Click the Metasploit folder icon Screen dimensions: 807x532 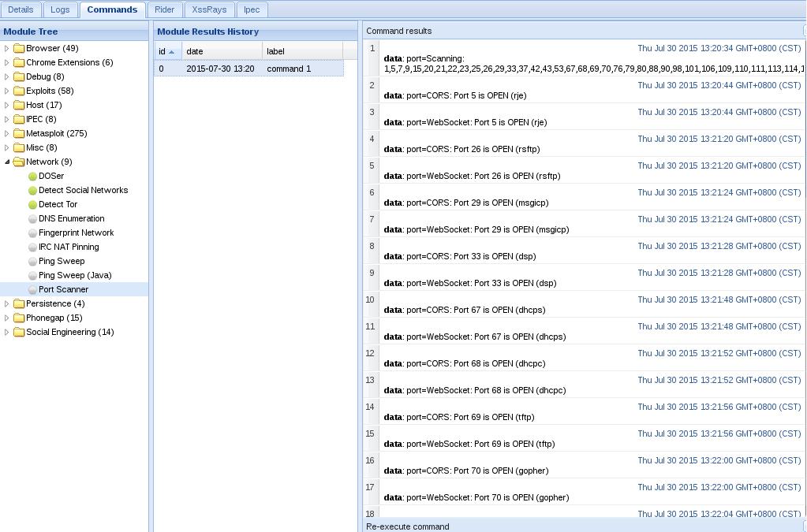[x=19, y=134]
